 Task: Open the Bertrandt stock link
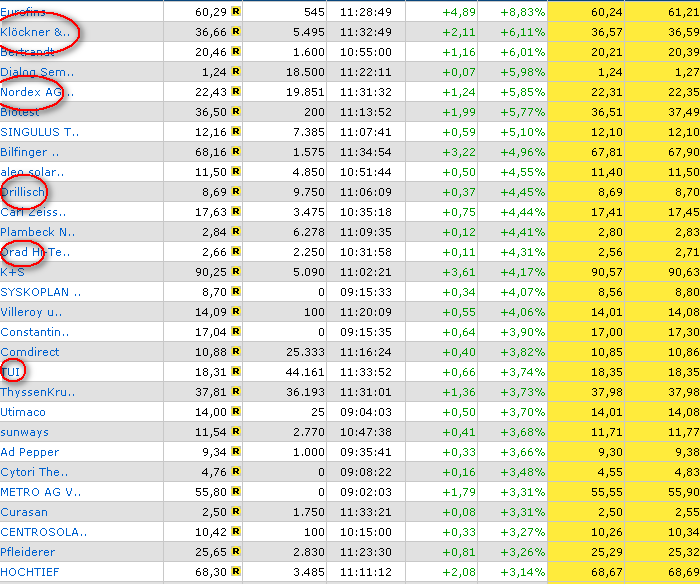click(29, 52)
